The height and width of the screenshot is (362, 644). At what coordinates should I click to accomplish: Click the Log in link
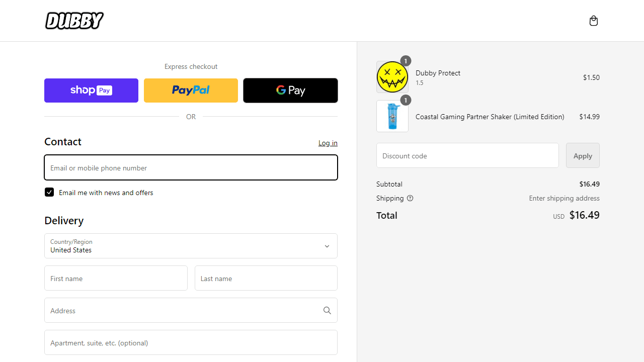pyautogui.click(x=328, y=143)
